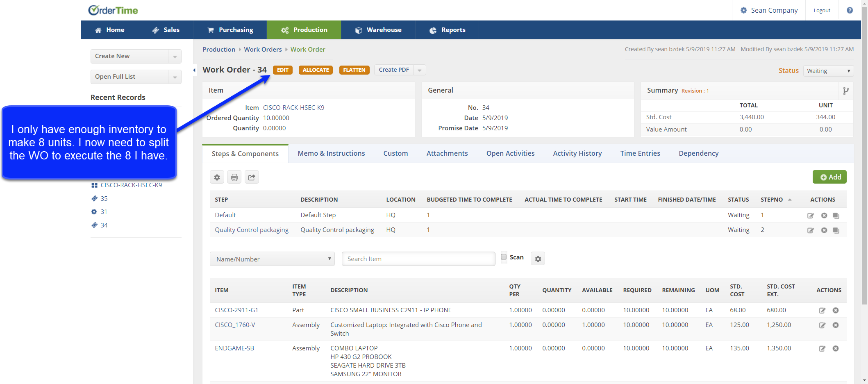Click the tag icon beside record 35
The image size is (868, 384).
click(94, 198)
